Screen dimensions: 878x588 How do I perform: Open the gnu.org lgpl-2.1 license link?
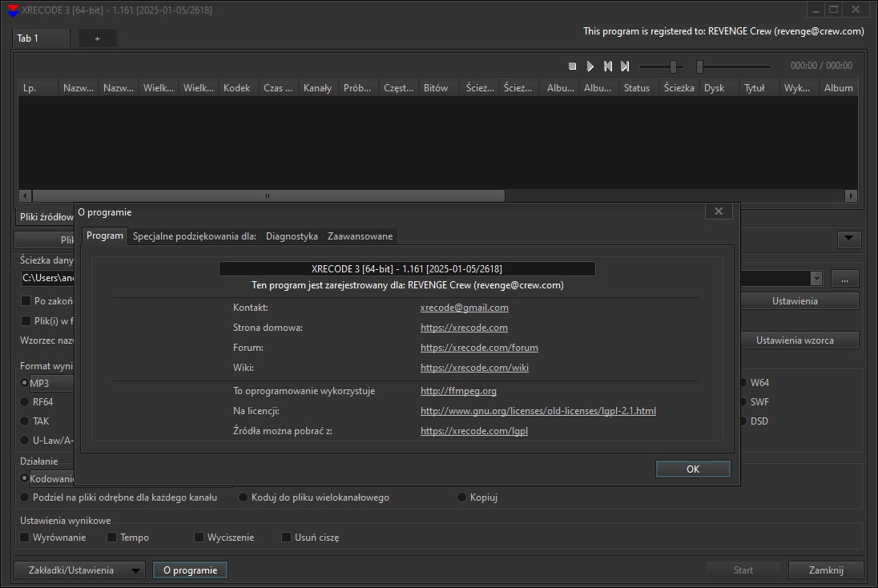(x=538, y=411)
